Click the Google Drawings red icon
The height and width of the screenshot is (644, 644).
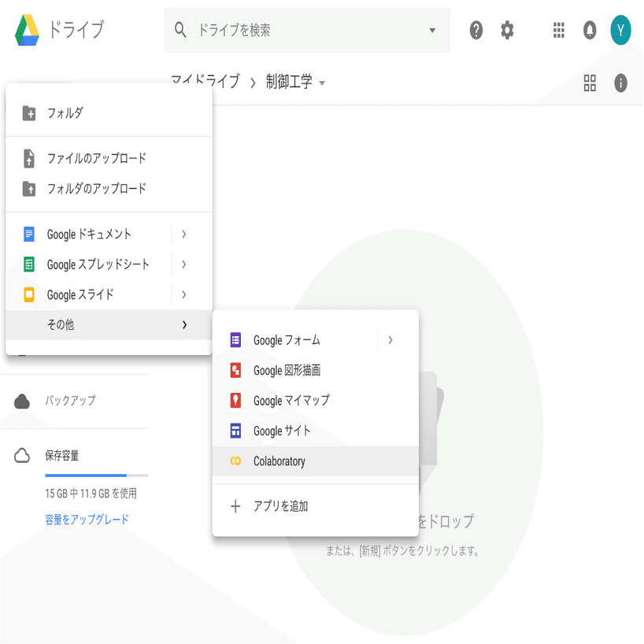point(235,371)
